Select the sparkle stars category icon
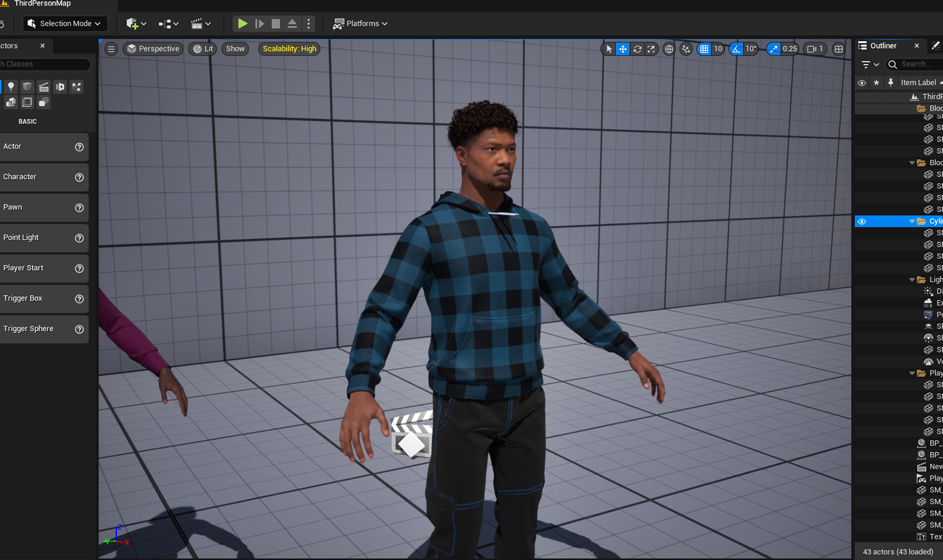 click(x=77, y=87)
